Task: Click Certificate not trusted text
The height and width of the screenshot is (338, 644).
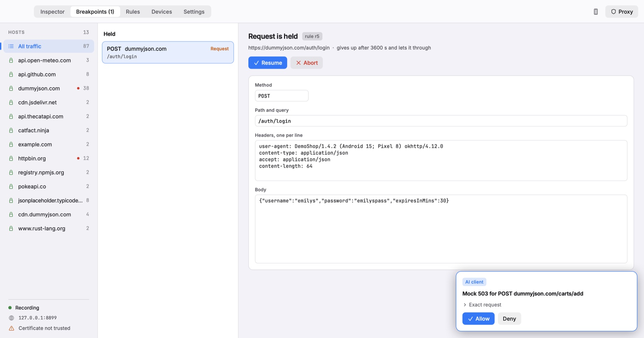Action: (44, 328)
